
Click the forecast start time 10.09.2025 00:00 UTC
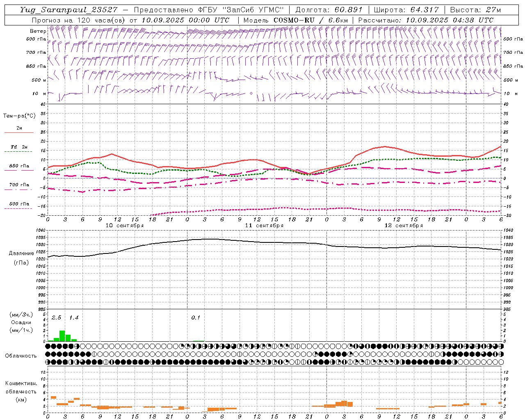pyautogui.click(x=185, y=20)
